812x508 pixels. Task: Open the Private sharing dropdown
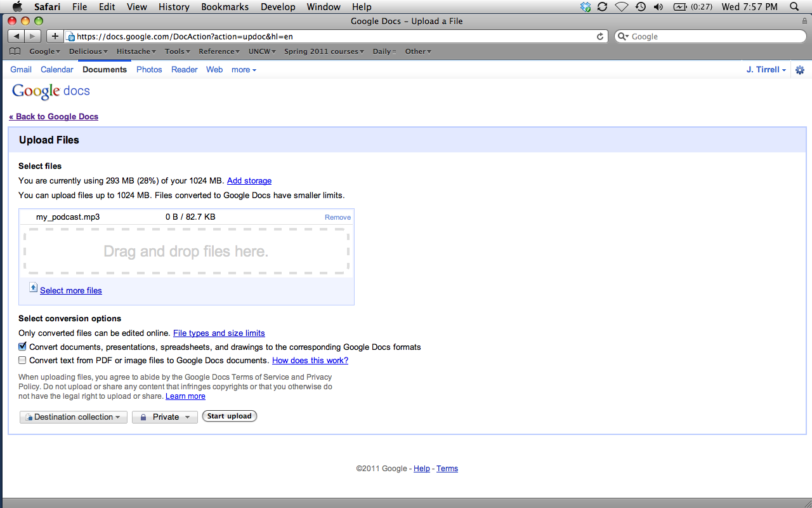click(x=165, y=417)
